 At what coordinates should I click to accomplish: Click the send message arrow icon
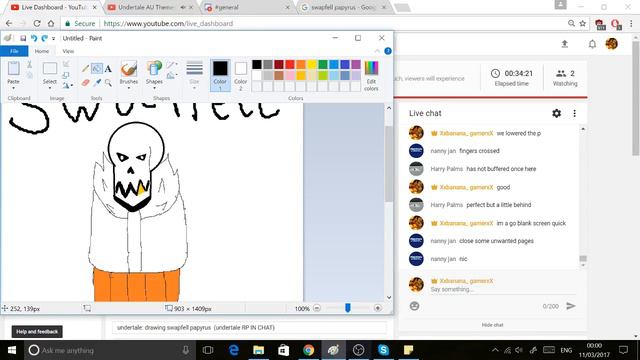571,306
